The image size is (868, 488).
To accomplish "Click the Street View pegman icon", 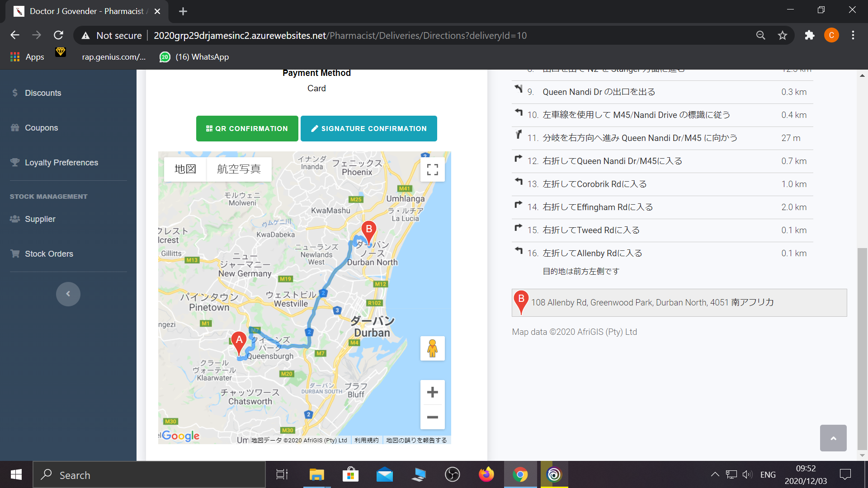I will pos(432,348).
